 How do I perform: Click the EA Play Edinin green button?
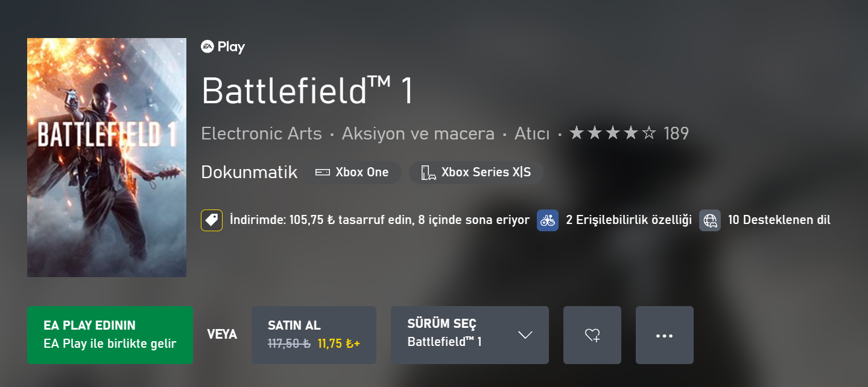click(110, 335)
